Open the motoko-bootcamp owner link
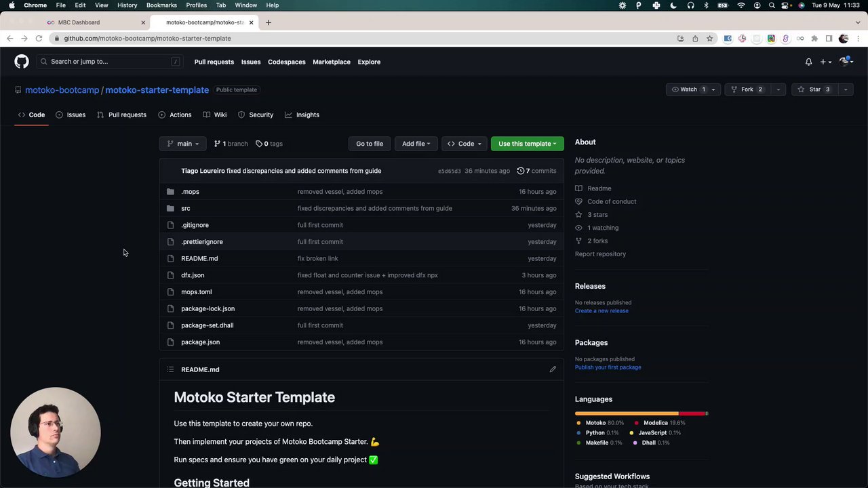Image resolution: width=868 pixels, height=488 pixels. (62, 90)
